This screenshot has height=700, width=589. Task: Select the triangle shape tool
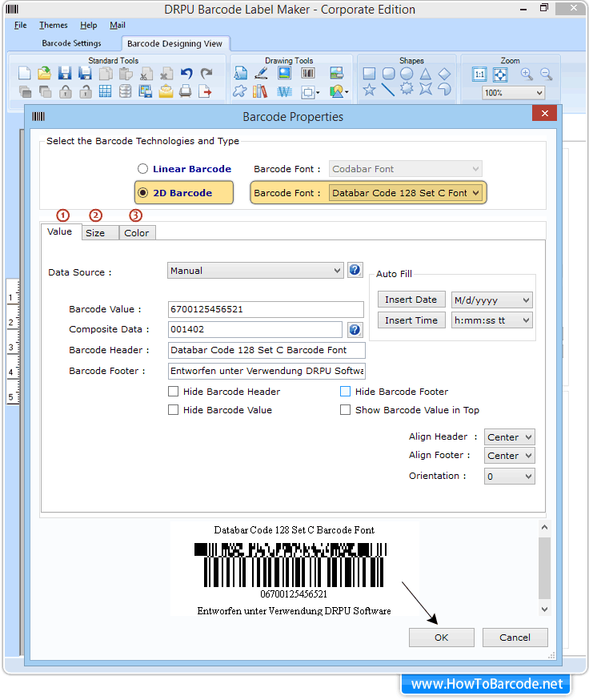[426, 74]
